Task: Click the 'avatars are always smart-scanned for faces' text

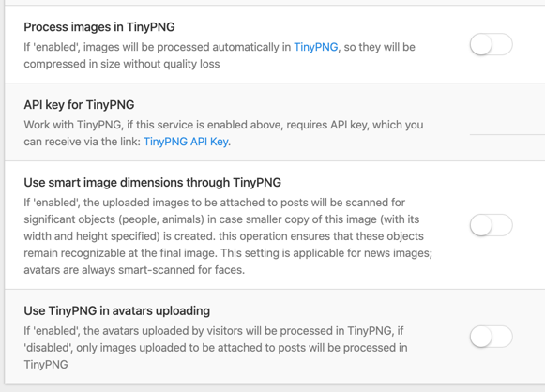Action: click(134, 270)
